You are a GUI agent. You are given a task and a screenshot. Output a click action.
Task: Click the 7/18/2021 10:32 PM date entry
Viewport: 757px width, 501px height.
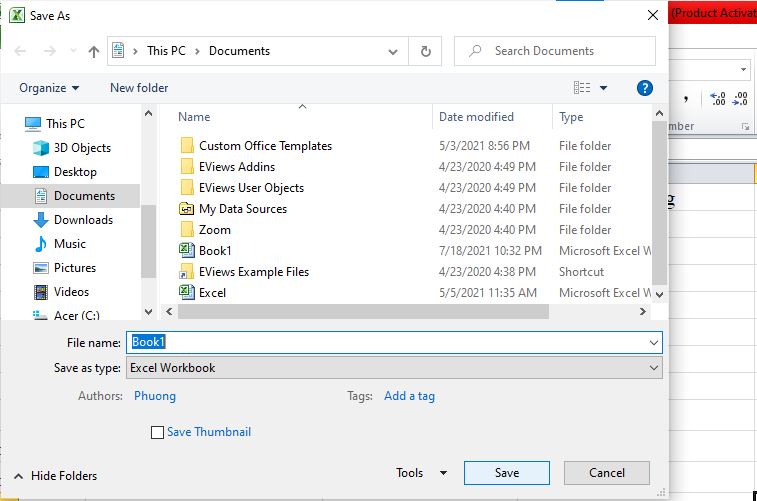pyautogui.click(x=490, y=251)
